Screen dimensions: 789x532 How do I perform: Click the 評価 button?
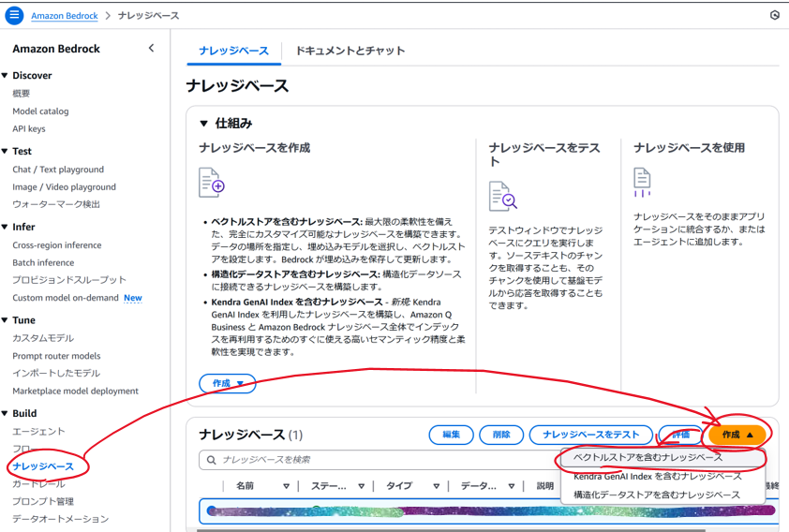[x=681, y=435]
